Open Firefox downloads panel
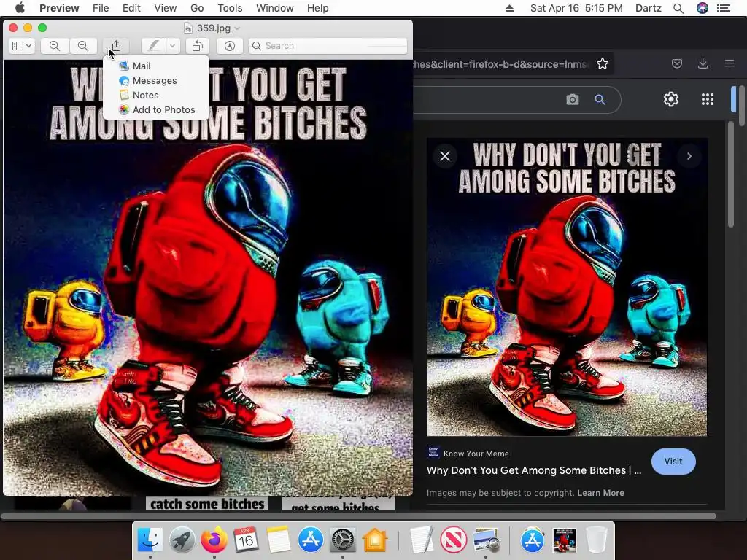The height and width of the screenshot is (560, 747). coord(703,64)
